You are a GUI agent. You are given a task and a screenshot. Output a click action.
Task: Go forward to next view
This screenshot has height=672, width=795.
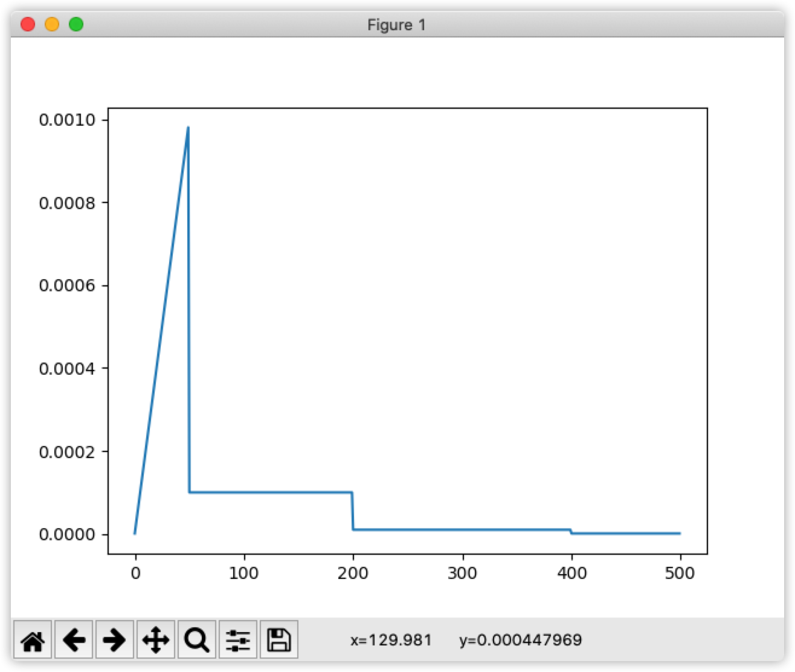[115, 639]
